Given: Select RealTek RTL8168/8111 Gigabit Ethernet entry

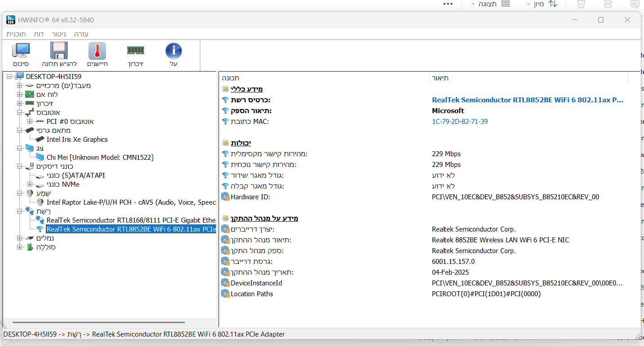Looking at the screenshot, I should pos(131,220).
